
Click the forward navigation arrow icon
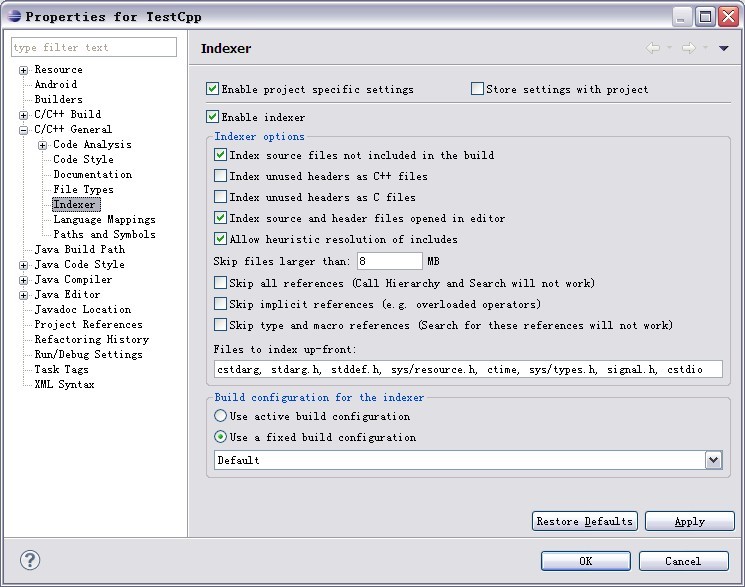click(688, 48)
